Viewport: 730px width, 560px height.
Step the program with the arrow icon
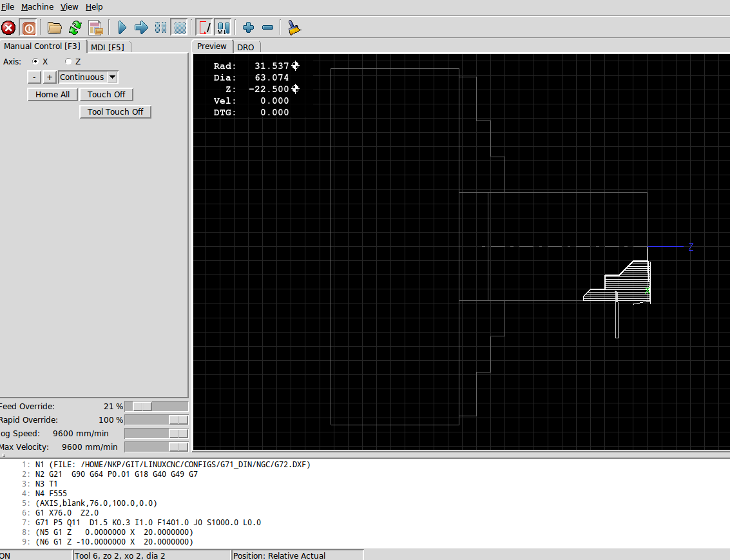click(141, 28)
